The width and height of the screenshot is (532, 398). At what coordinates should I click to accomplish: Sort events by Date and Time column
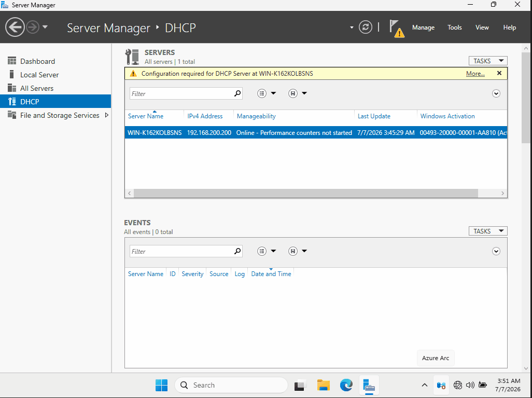click(x=271, y=274)
